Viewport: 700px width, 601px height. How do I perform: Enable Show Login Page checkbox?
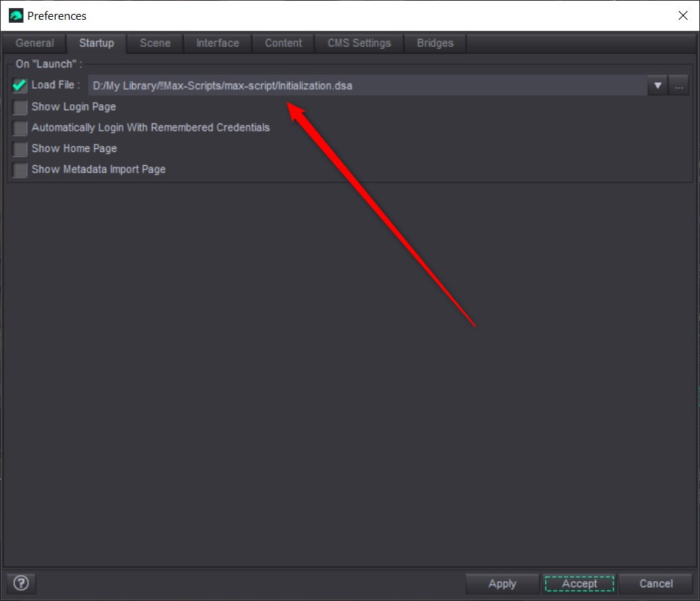pos(20,107)
